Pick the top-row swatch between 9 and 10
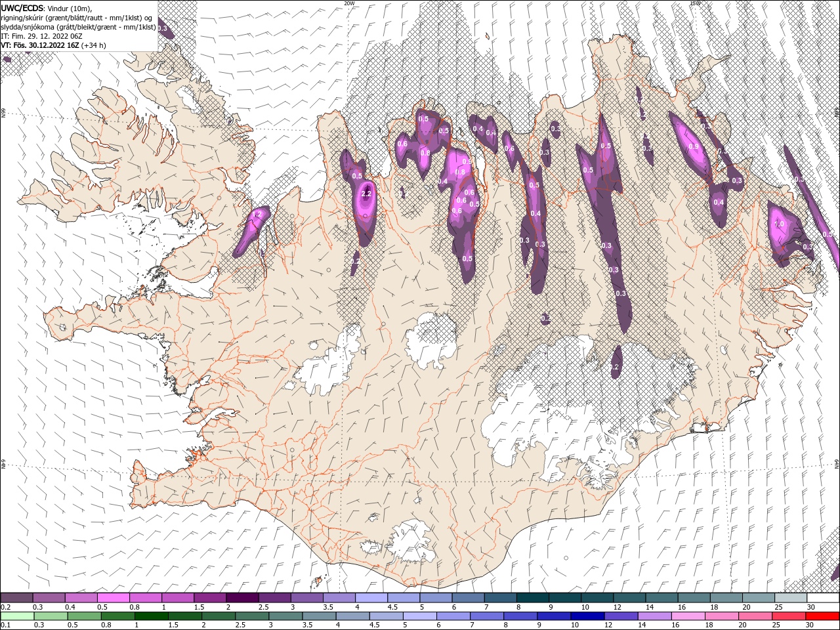 pos(565,597)
